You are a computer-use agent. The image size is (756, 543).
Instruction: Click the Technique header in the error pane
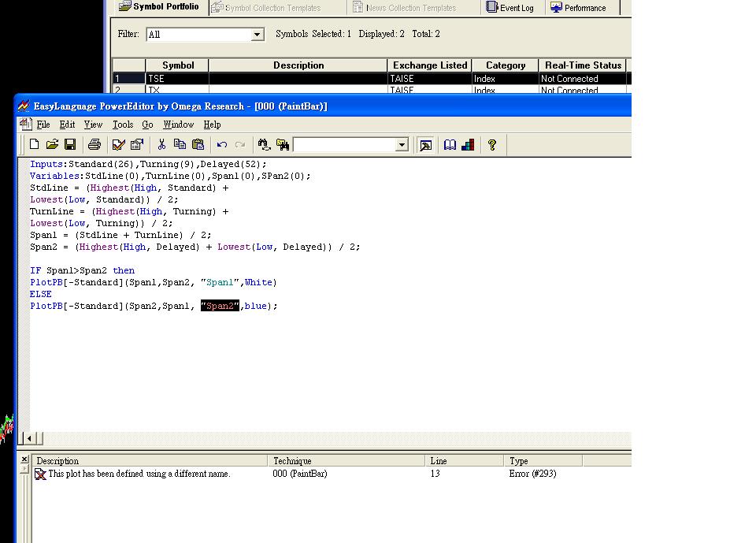point(346,461)
